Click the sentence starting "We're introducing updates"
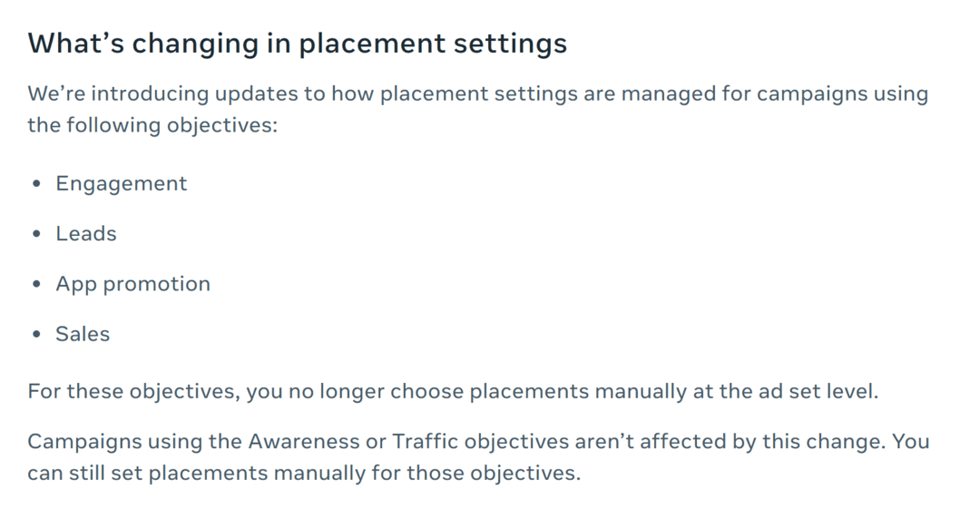 478,110
